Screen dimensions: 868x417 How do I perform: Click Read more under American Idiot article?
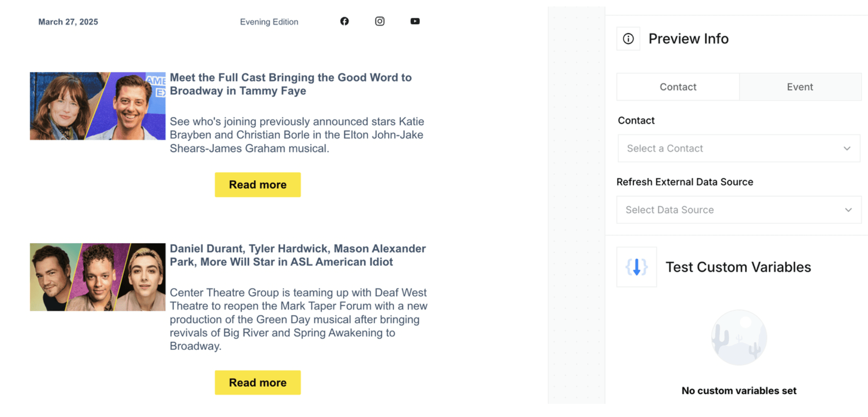(x=258, y=383)
